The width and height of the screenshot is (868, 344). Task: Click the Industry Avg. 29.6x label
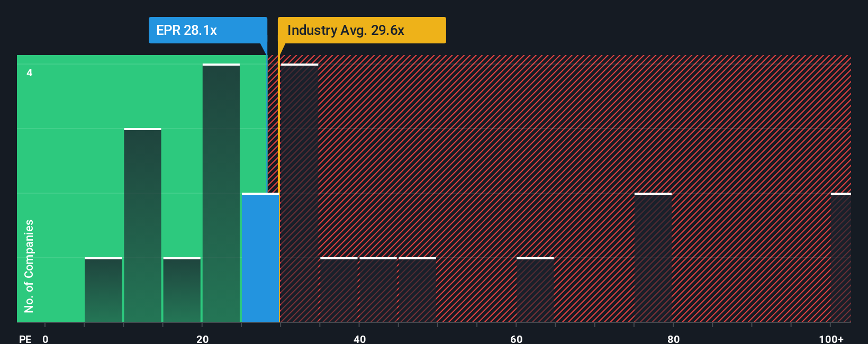click(x=362, y=30)
